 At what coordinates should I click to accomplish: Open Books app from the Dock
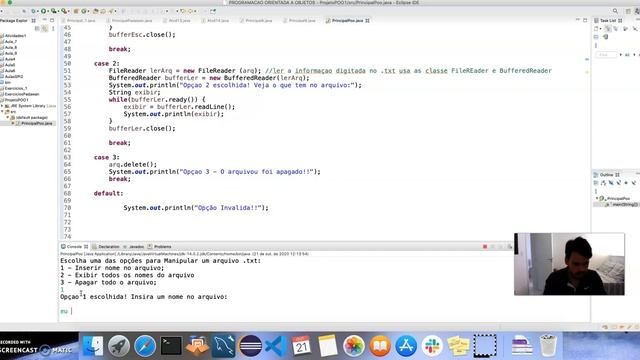[x=380, y=346]
